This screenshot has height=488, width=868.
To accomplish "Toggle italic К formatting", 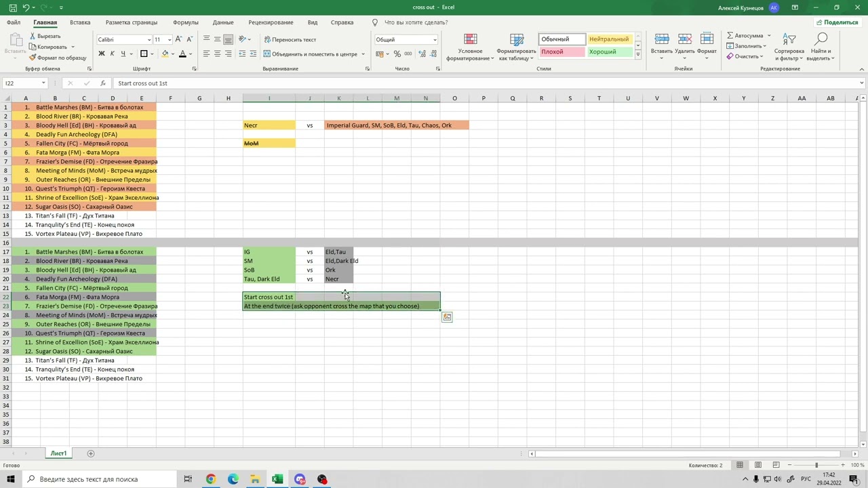I will coord(112,54).
